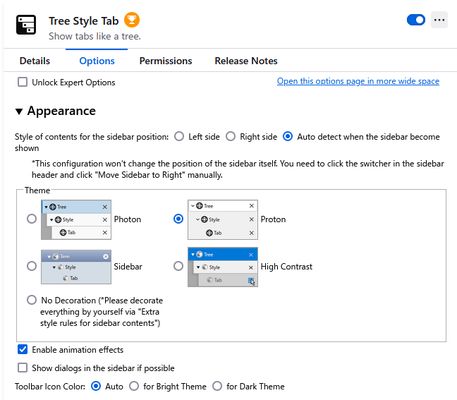Screen dimensions: 457x400
Task: View the Release Notes tab
Action: pos(246,61)
